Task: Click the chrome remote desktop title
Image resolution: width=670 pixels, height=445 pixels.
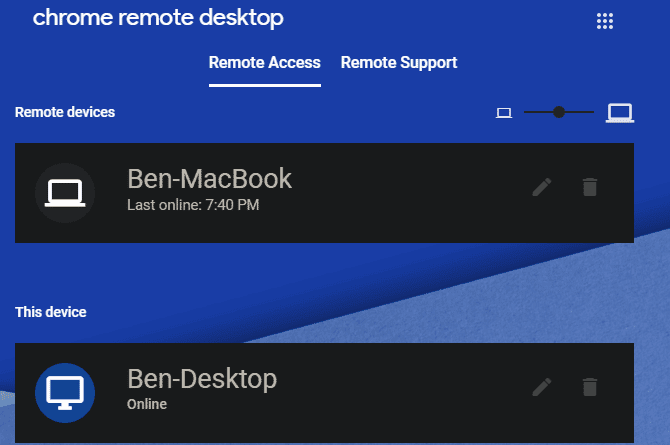Action: [158, 18]
